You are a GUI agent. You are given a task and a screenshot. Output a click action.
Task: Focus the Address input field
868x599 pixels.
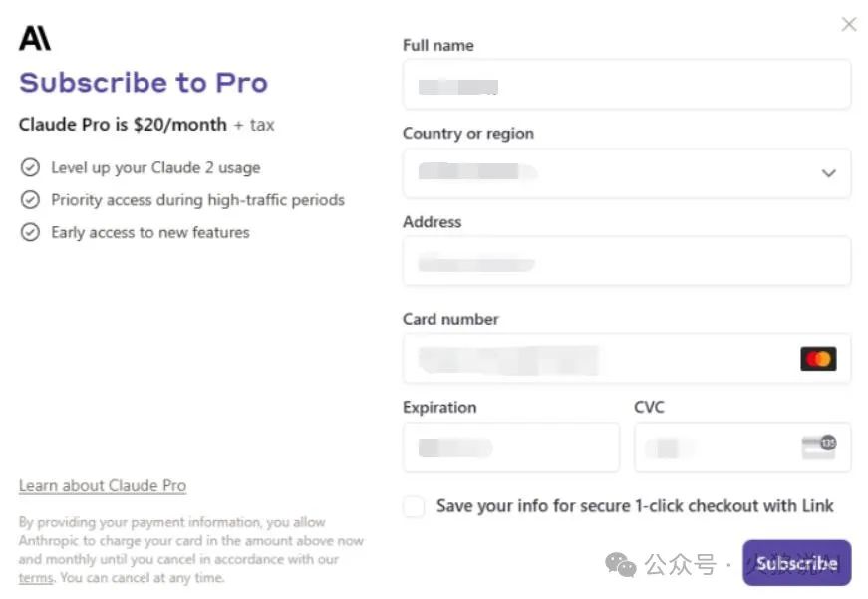pos(627,261)
